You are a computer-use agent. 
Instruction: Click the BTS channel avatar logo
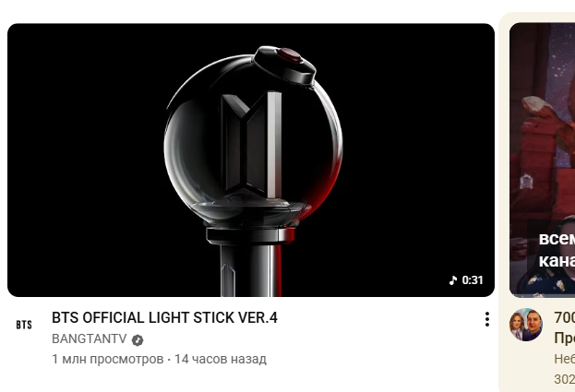24,325
